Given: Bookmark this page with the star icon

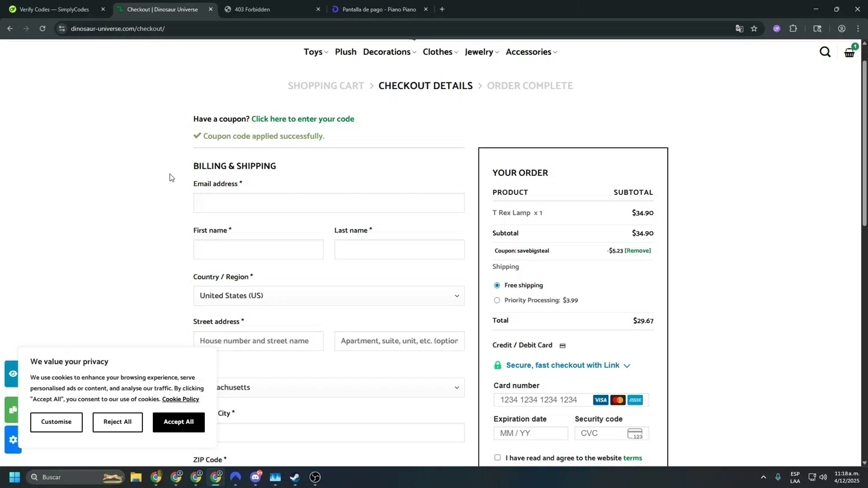Looking at the screenshot, I should (x=754, y=28).
